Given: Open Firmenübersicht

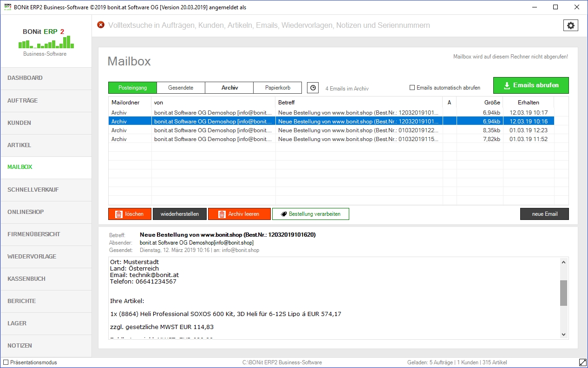Looking at the screenshot, I should (46, 234).
